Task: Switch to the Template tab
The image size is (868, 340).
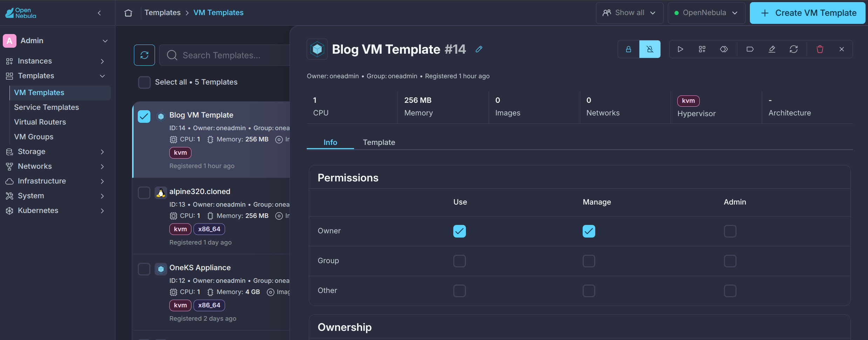Action: click(x=379, y=142)
